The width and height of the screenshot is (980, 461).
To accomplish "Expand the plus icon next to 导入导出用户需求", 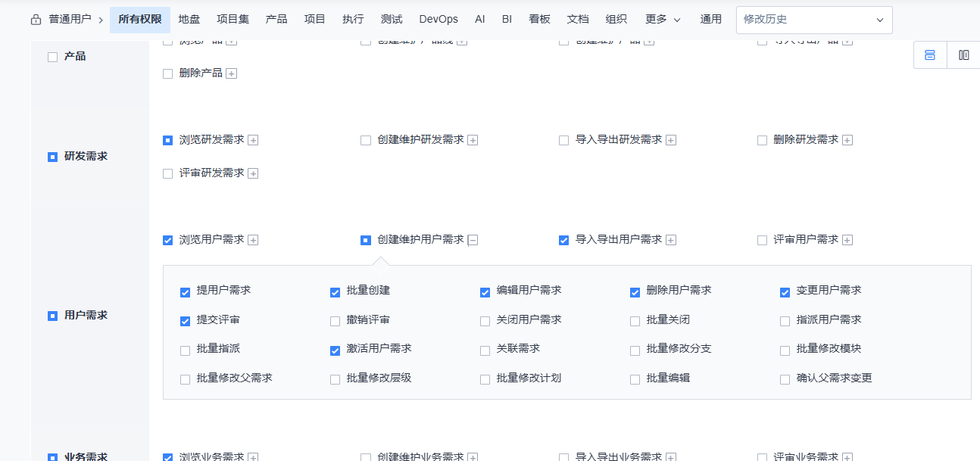I will click(671, 240).
